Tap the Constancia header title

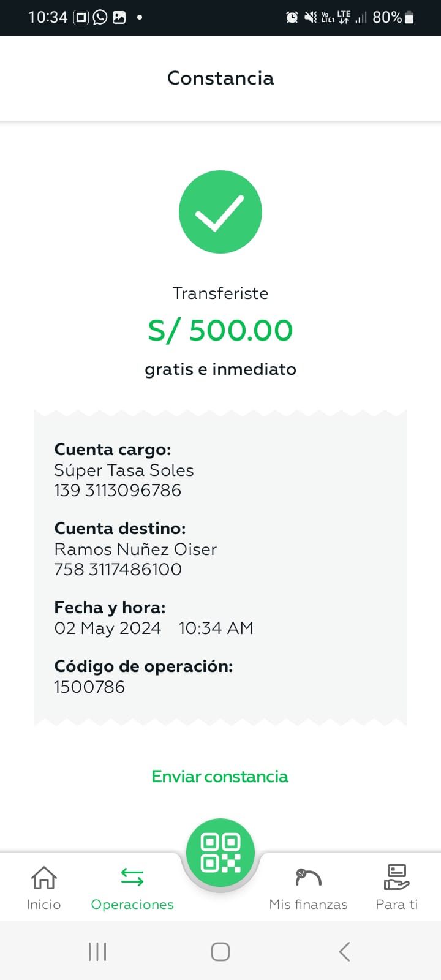point(221,78)
